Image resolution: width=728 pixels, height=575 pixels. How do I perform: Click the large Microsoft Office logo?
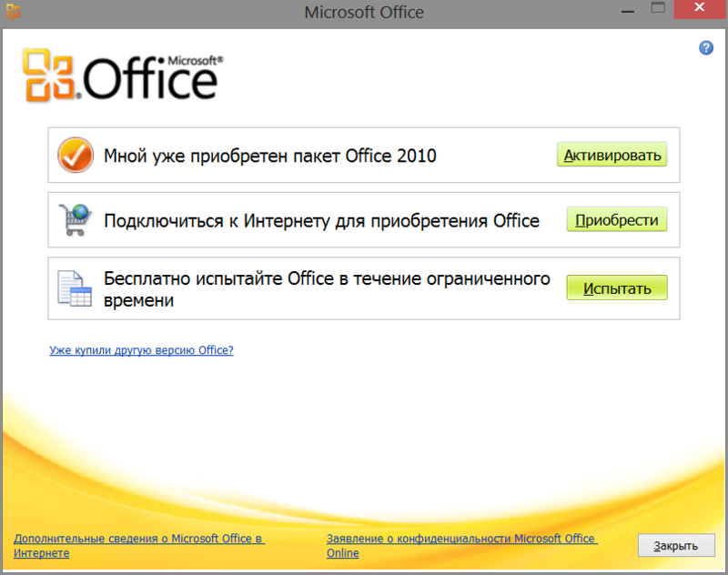tap(123, 76)
